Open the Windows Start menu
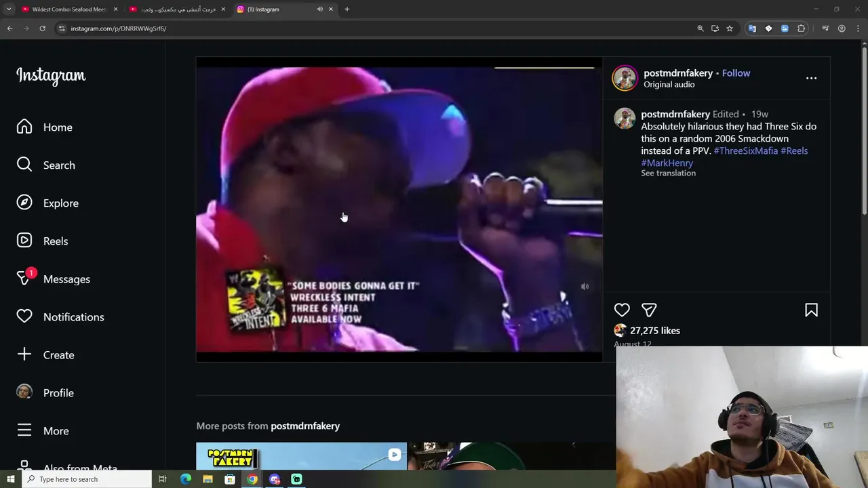Screen dimensions: 868x488 click(x=10, y=479)
